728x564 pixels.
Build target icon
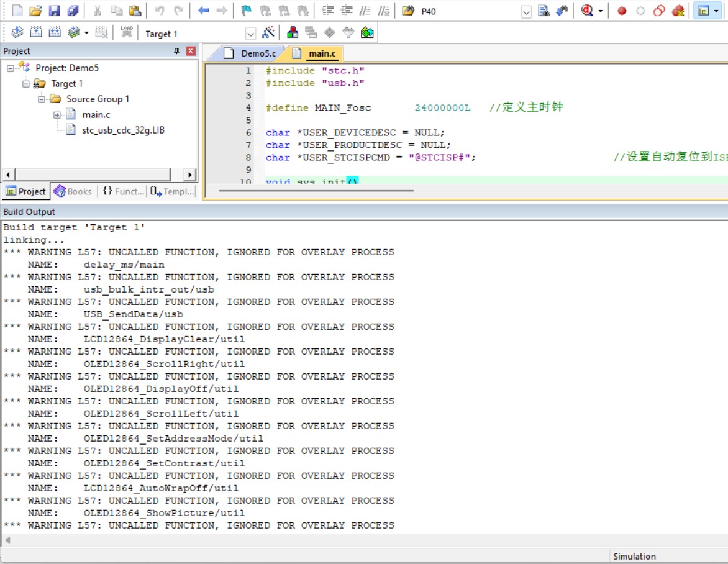(36, 32)
